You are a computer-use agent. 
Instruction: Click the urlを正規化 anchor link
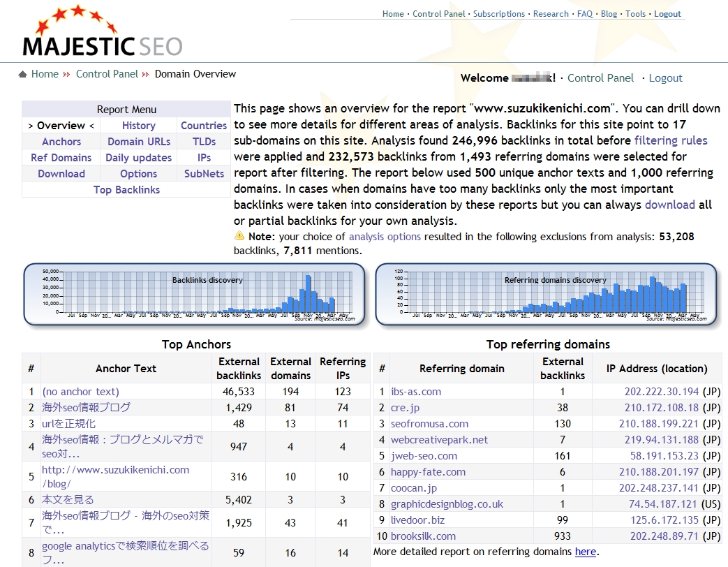[x=68, y=424]
